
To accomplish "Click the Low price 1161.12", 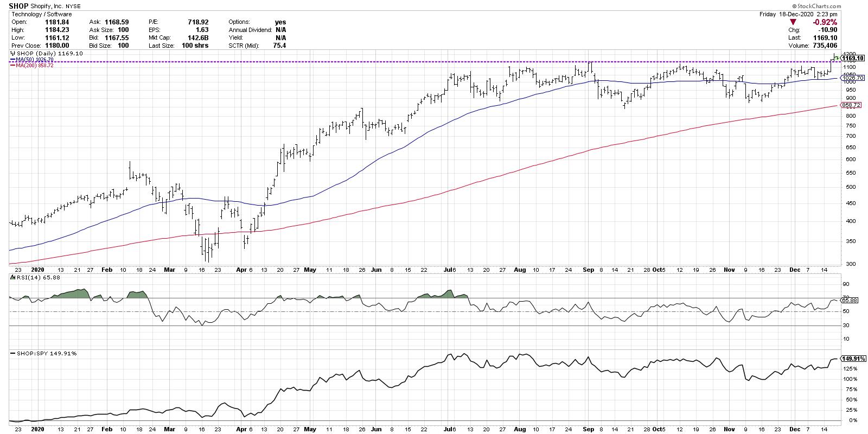I will tap(57, 38).
